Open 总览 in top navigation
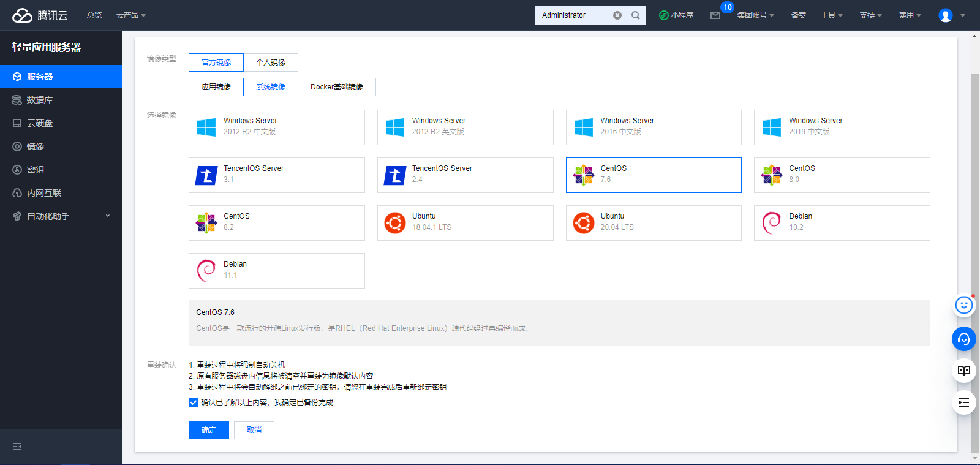Screen dimensions: 980x465 [x=94, y=15]
